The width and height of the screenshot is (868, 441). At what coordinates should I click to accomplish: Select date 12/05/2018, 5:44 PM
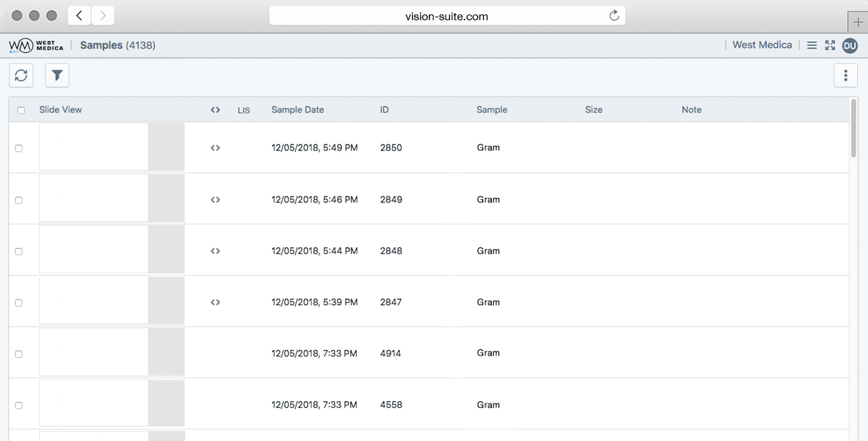[x=315, y=251]
